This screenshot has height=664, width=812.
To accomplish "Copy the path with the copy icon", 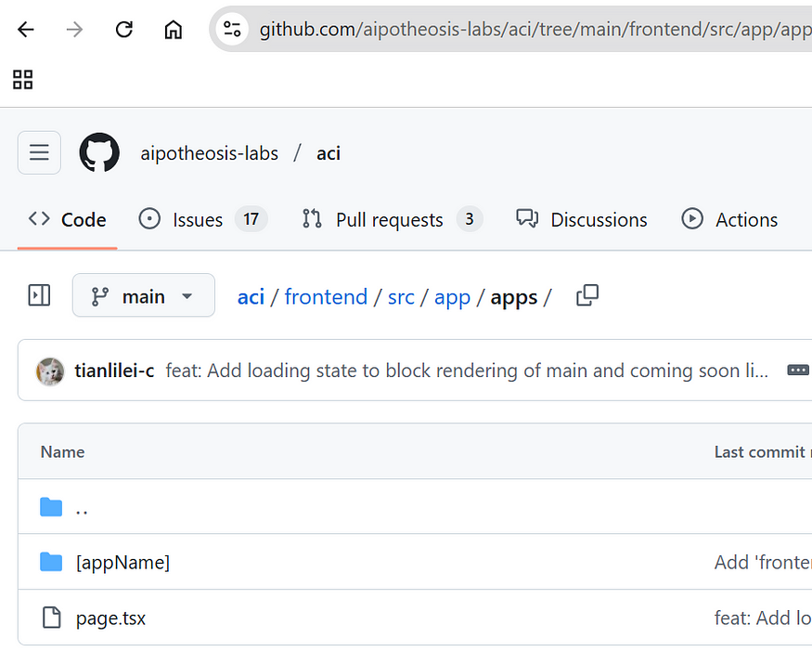I will click(x=587, y=295).
